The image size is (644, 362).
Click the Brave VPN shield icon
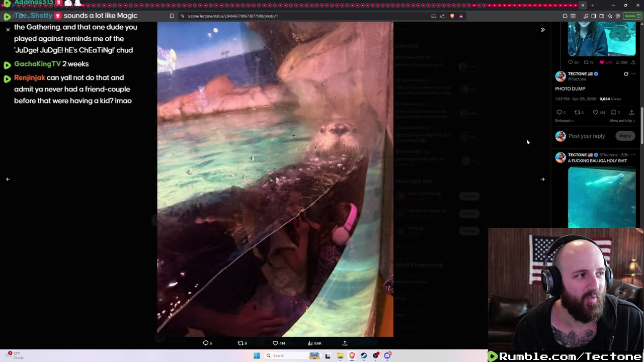[618, 16]
